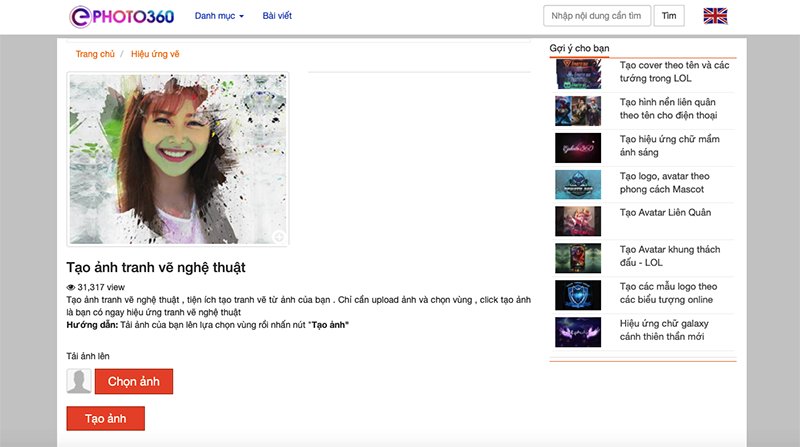
Task: Open the Bài viết menu item
Action: point(283,17)
